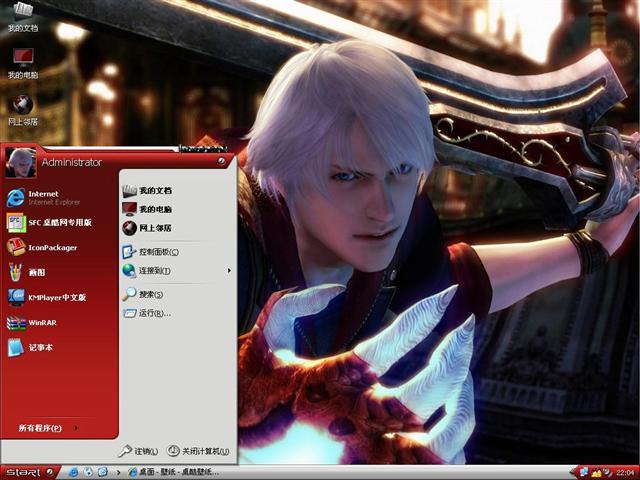Open 网上邻居 in Start menu right pane
This screenshot has height=480, width=640.
tap(155, 228)
